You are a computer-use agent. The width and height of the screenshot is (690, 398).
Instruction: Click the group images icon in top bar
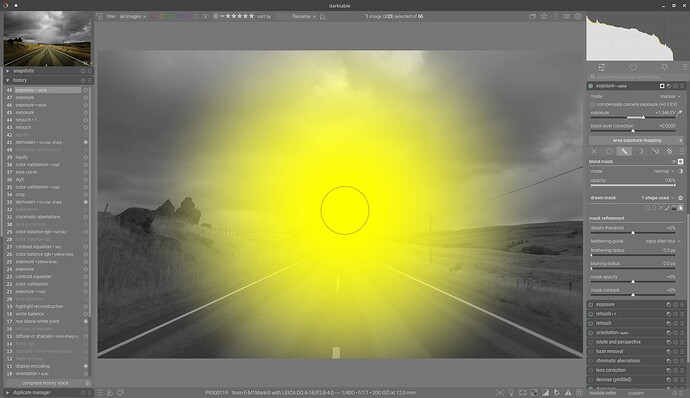[x=532, y=16]
